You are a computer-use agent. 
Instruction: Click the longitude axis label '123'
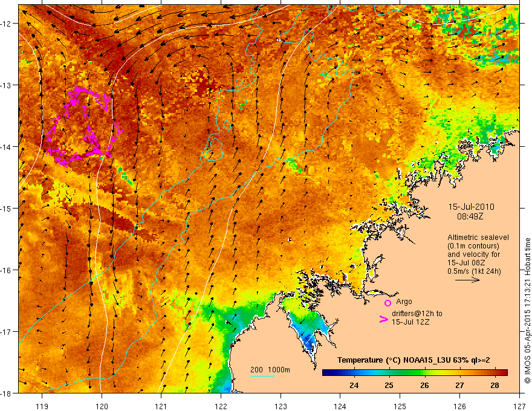281,407
